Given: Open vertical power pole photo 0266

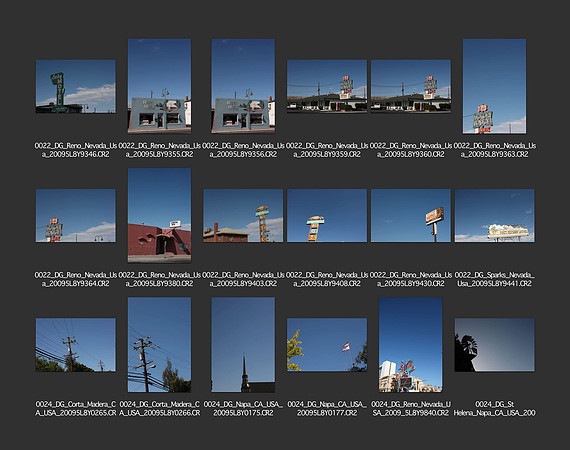Looking at the screenshot, I should [159, 345].
